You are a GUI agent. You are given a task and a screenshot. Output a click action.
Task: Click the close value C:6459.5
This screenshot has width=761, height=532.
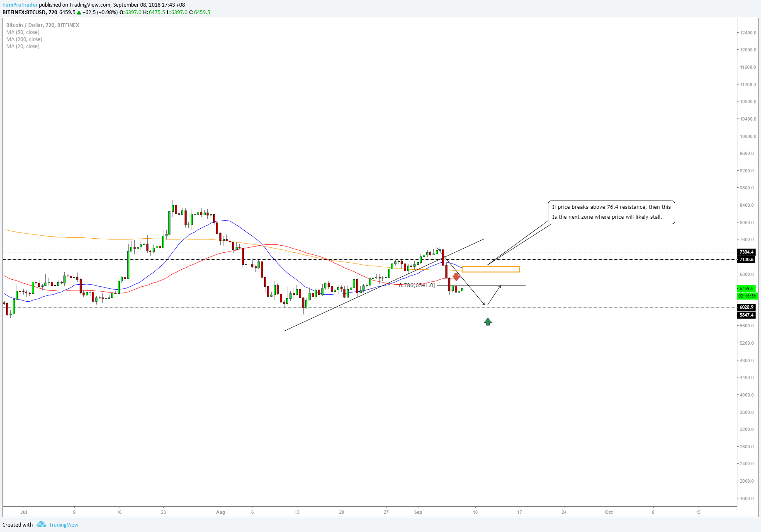(x=199, y=12)
